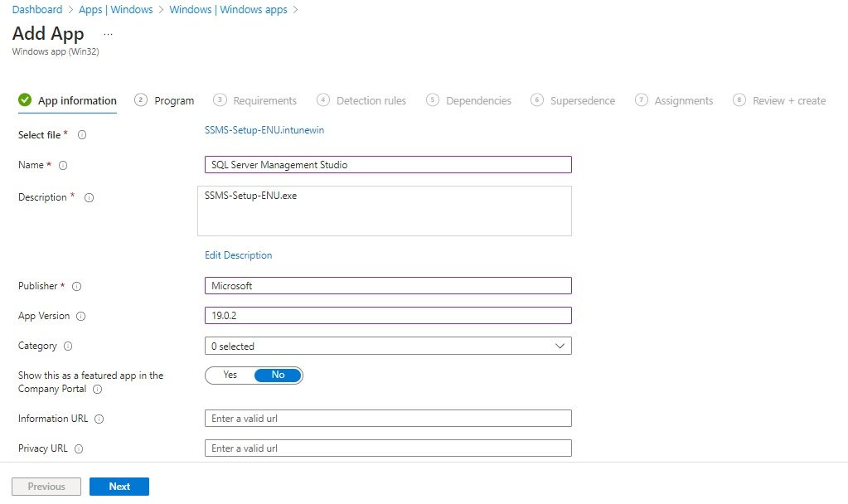Click the info icon beside Category label
Viewport: 848px width, 504px height.
click(x=68, y=346)
